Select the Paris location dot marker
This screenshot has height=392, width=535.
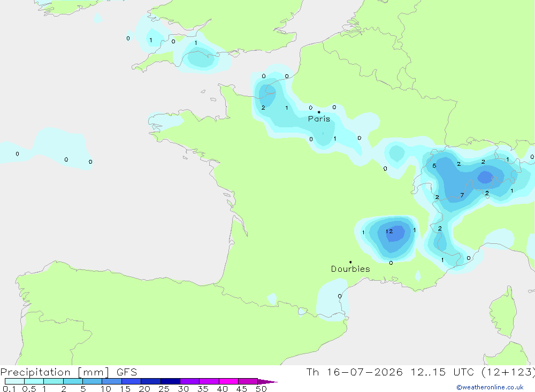tap(319, 112)
